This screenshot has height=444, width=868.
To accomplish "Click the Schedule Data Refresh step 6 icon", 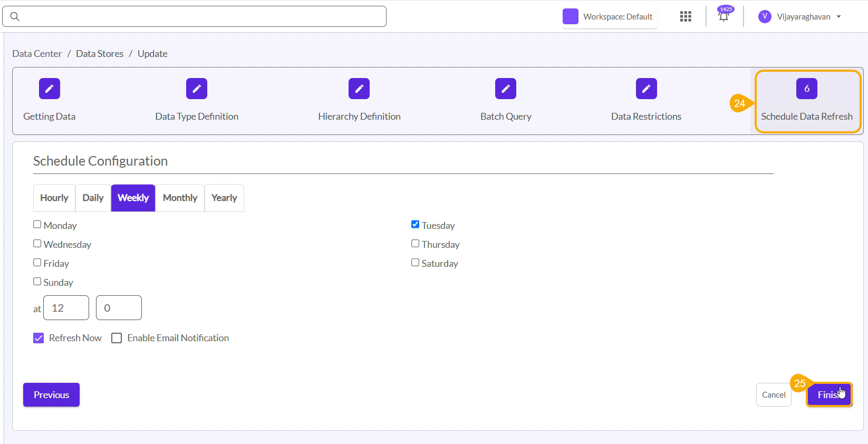I will tap(806, 89).
